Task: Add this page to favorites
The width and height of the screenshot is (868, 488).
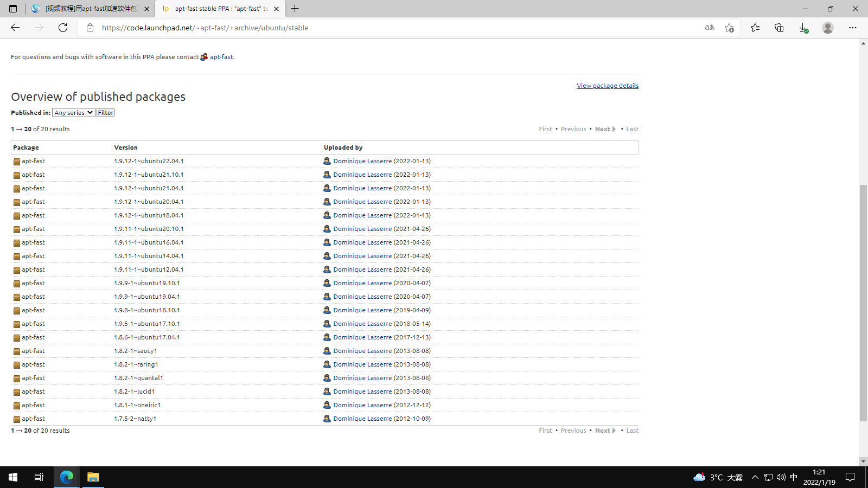Action: tap(729, 28)
